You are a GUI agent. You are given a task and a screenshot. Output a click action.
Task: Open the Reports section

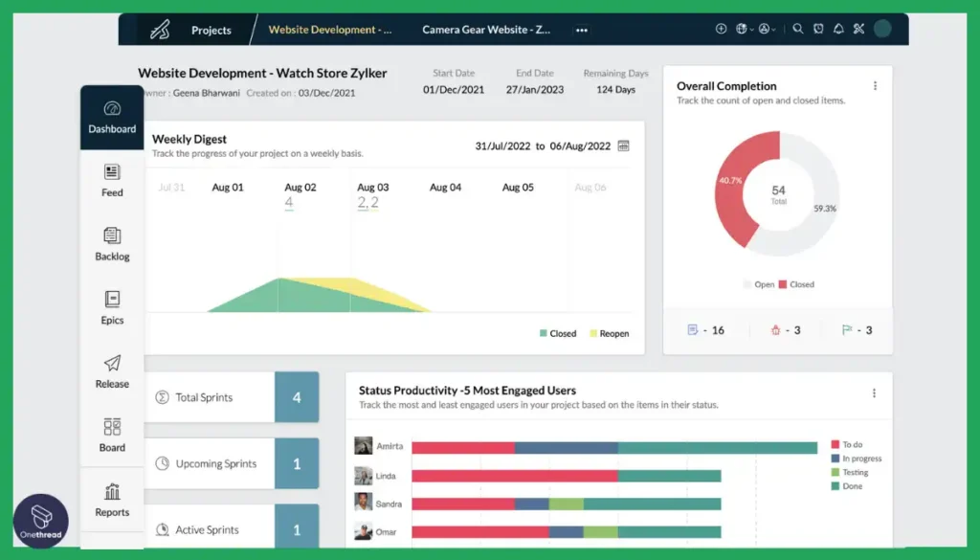point(112,500)
